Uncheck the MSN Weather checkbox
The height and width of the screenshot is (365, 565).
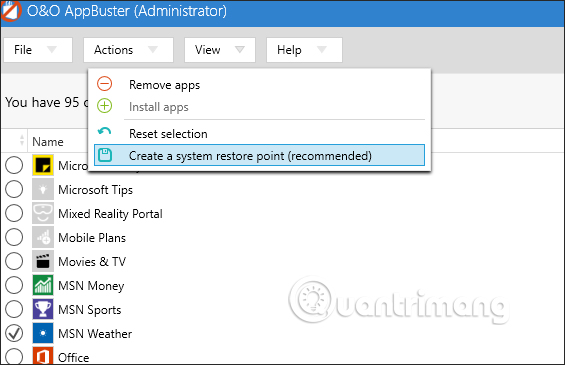(x=14, y=333)
